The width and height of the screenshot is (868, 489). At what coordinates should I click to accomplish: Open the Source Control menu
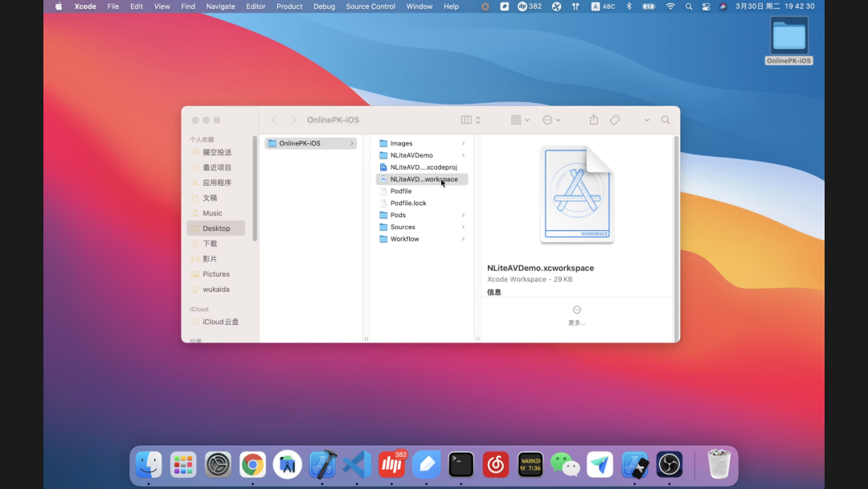coord(371,6)
